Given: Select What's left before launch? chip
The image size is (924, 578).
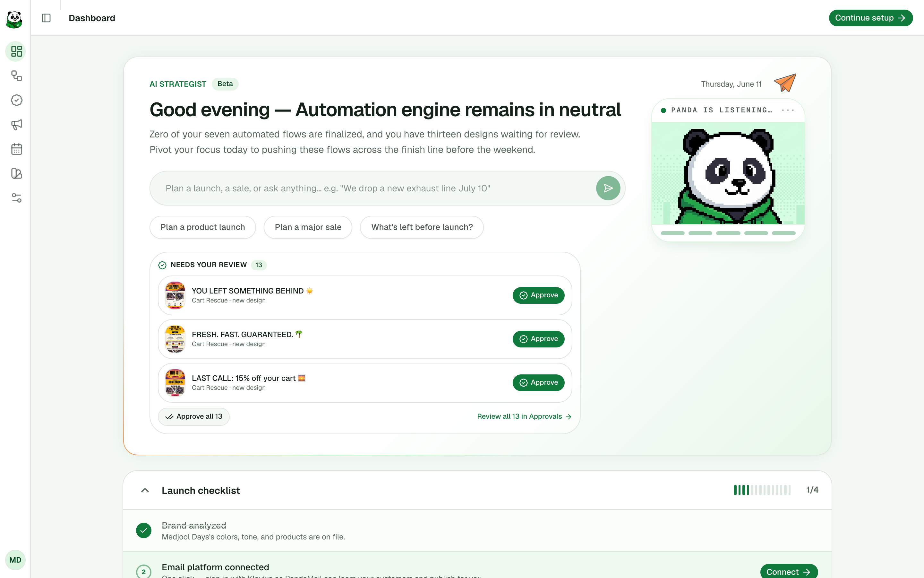Looking at the screenshot, I should tap(422, 227).
